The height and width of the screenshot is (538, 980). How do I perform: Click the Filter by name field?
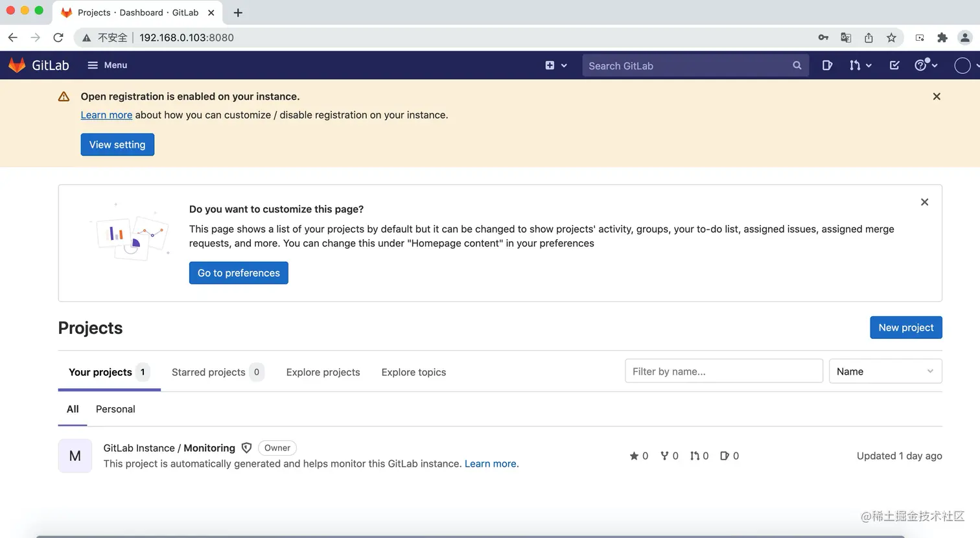[724, 371]
